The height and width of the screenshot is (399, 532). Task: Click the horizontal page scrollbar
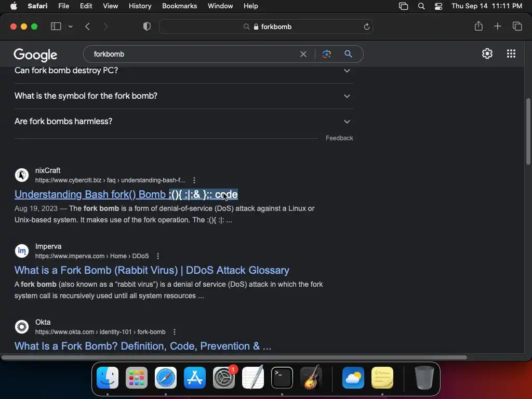(234, 357)
